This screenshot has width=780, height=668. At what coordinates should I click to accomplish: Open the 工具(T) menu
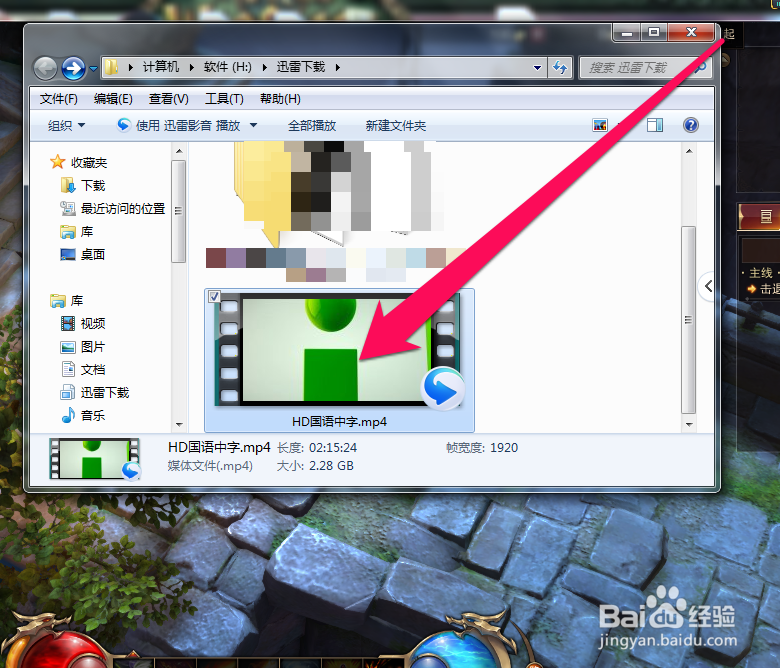point(224,99)
